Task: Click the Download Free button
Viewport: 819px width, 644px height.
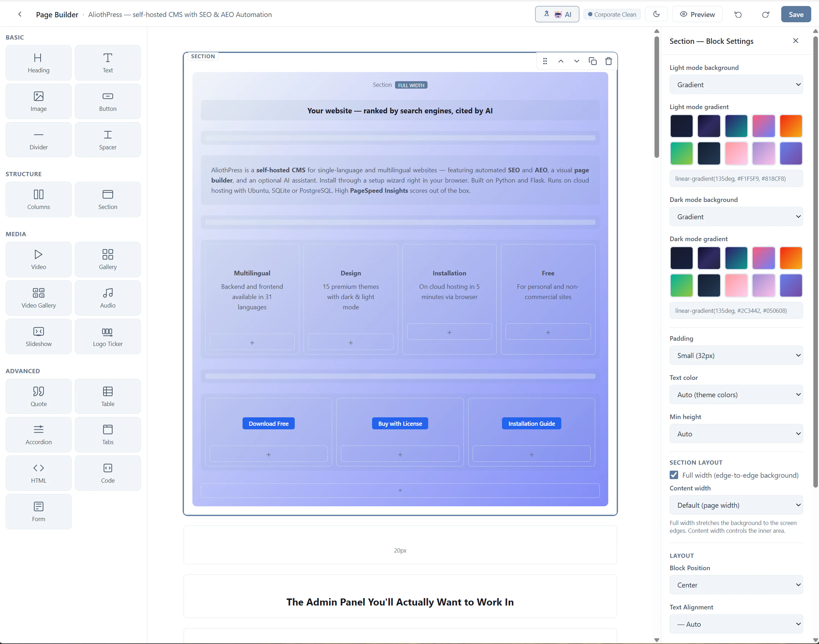Action: [x=268, y=423]
